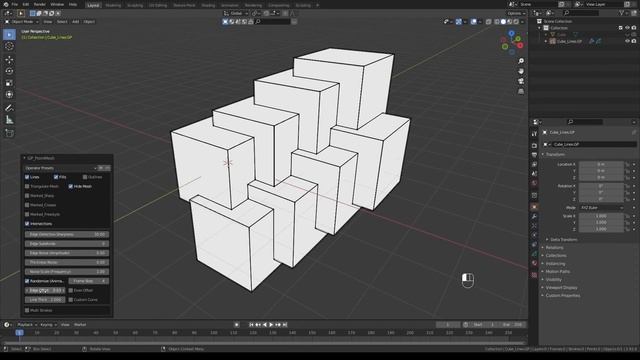Hide Cube_Lines.GP using its eye icon
This screenshot has width=640, height=360.
(x=627, y=41)
